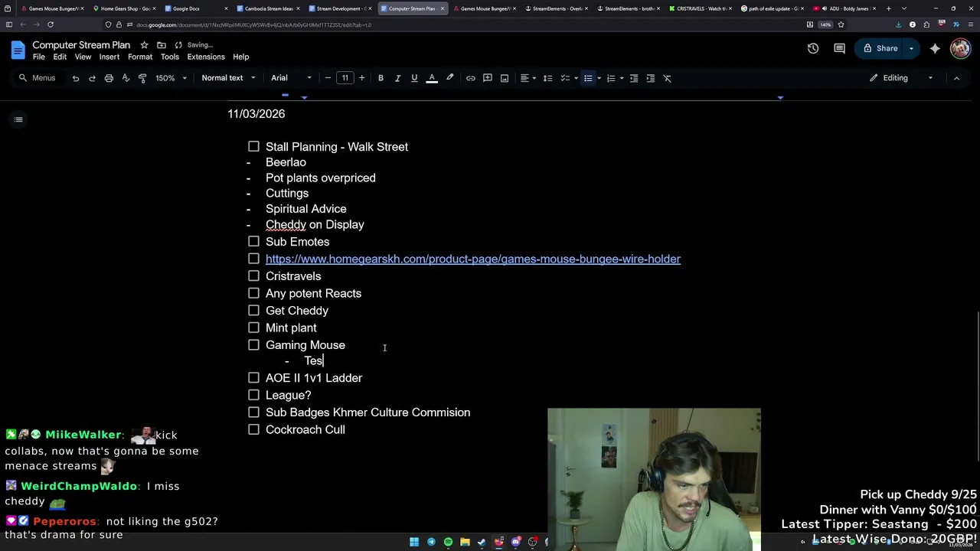980x551 pixels.
Task: Check the Sub Emotes checkbox
Action: point(253,241)
